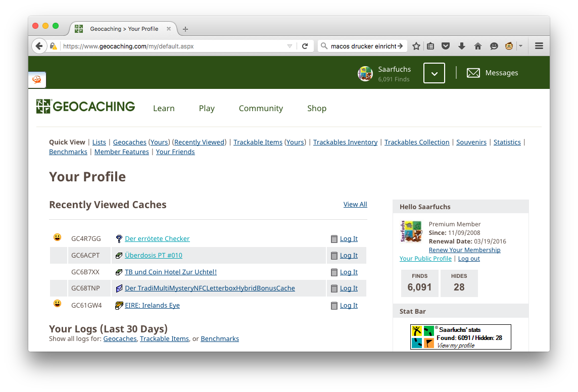Click the multi-cache icon for EIRE: Irelands Eye
Image resolution: width=578 pixels, height=392 pixels.
tap(119, 306)
